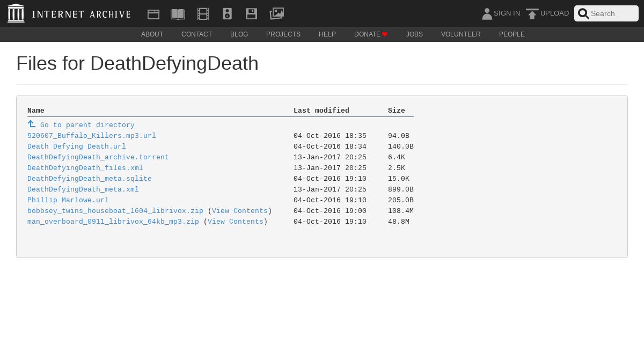This screenshot has width=644, height=338.
Task: Download DeathDefyingDeath_archive.torrent
Action: [x=98, y=157]
